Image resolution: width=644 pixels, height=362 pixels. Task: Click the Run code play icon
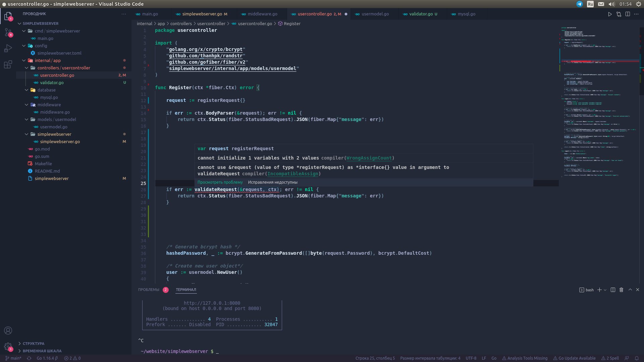(610, 14)
